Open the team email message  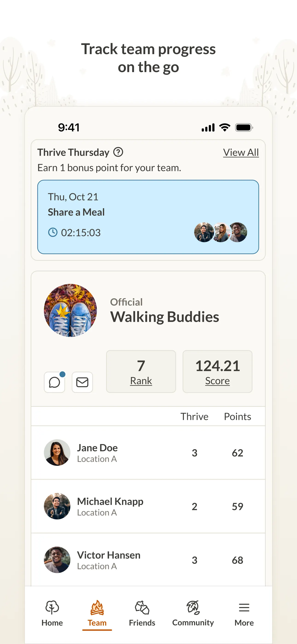[x=82, y=382]
